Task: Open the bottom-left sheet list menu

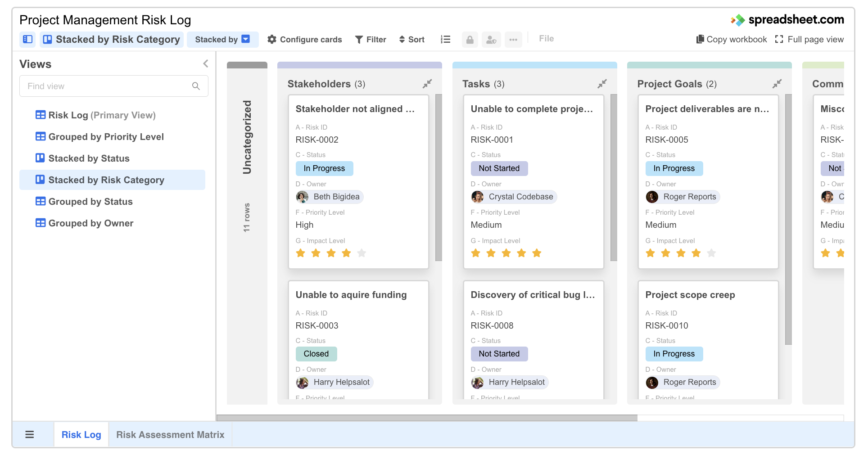Action: pyautogui.click(x=30, y=434)
